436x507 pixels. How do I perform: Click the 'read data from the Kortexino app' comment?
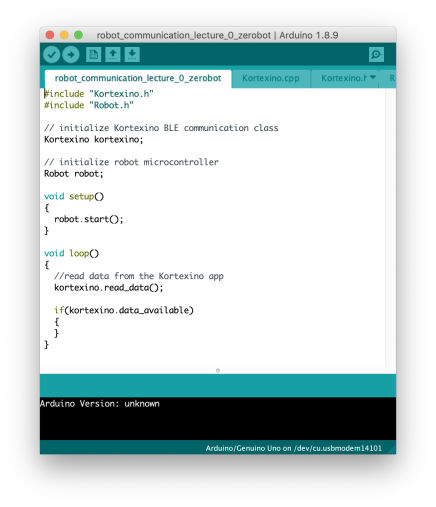[139, 276]
